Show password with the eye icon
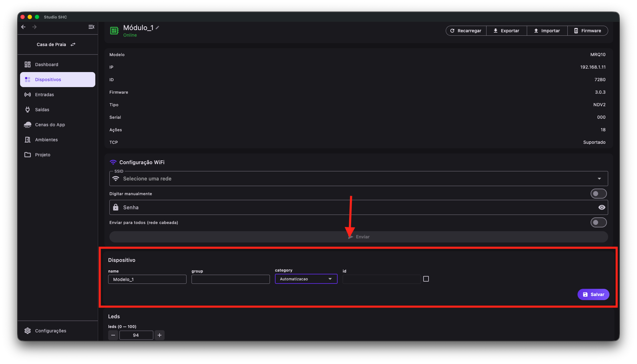The width and height of the screenshot is (637, 364). [602, 207]
